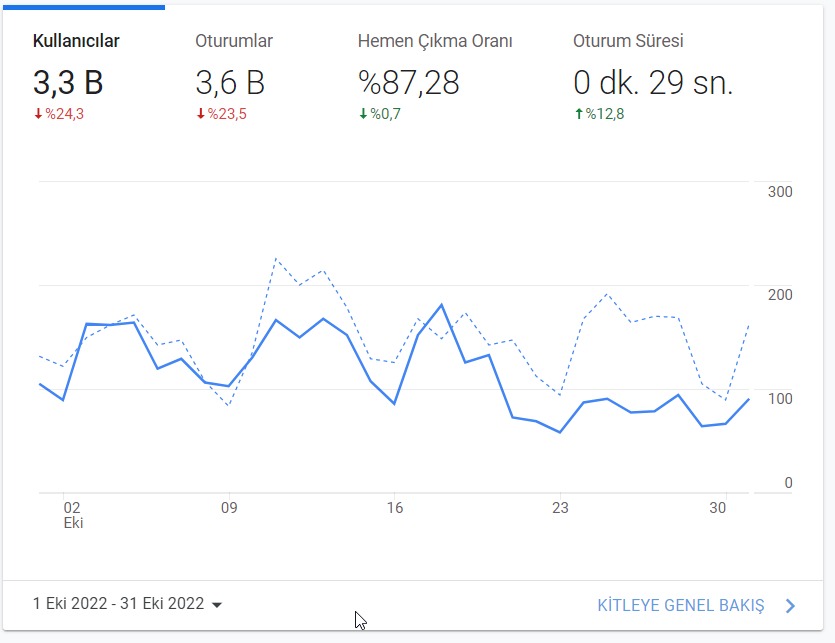Viewport: 835px width, 643px height.
Task: Click the %23,5 decrease indicator
Action: 222,114
